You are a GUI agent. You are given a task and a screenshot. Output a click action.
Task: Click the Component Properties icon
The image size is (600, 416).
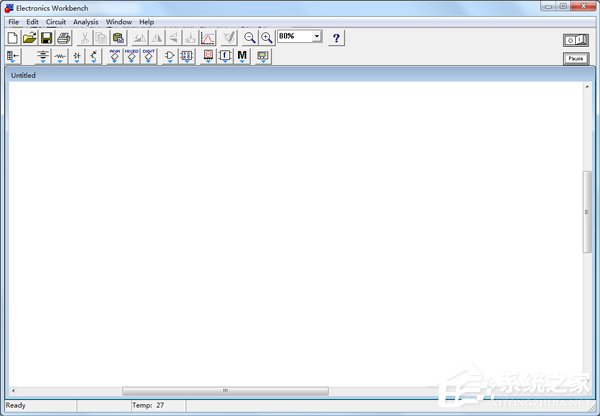pos(229,38)
